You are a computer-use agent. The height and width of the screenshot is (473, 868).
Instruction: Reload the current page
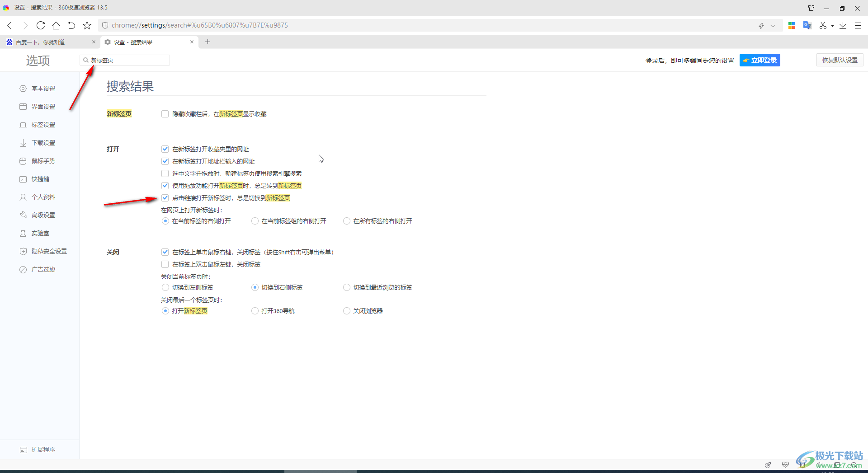41,25
